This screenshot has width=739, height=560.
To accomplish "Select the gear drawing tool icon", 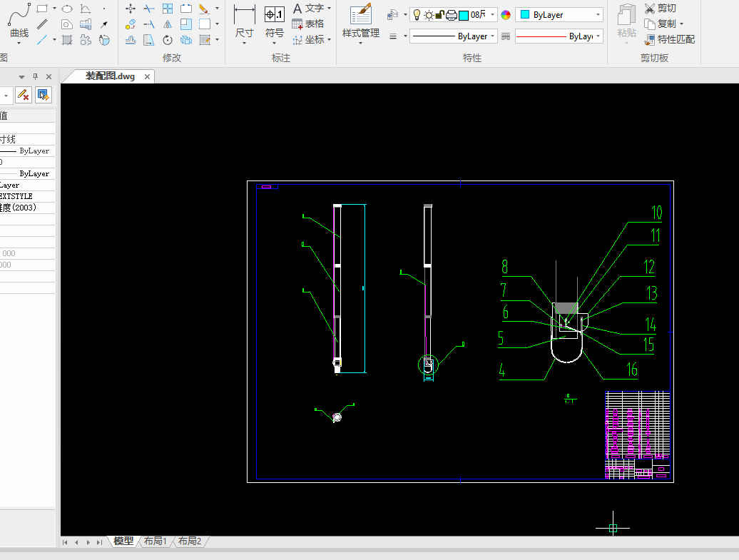I will (x=86, y=40).
